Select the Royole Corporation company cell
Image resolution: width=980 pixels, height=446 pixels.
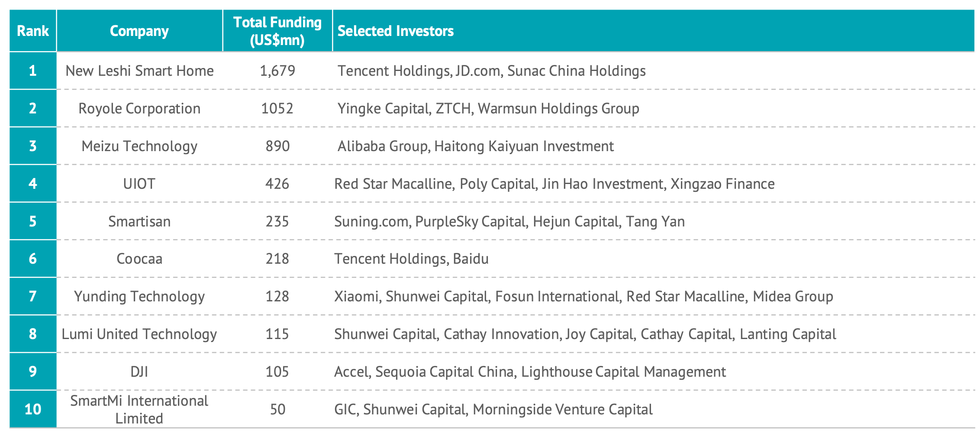139,108
